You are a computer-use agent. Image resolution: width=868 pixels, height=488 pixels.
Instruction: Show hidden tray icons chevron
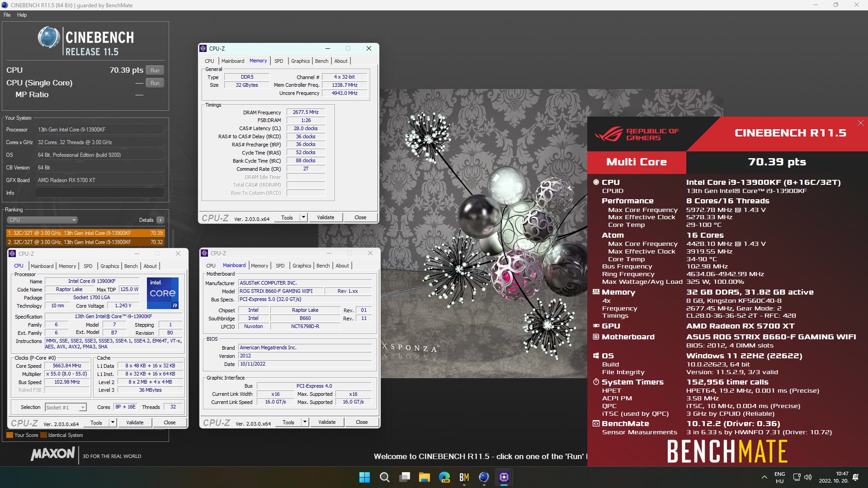pyautogui.click(x=764, y=477)
